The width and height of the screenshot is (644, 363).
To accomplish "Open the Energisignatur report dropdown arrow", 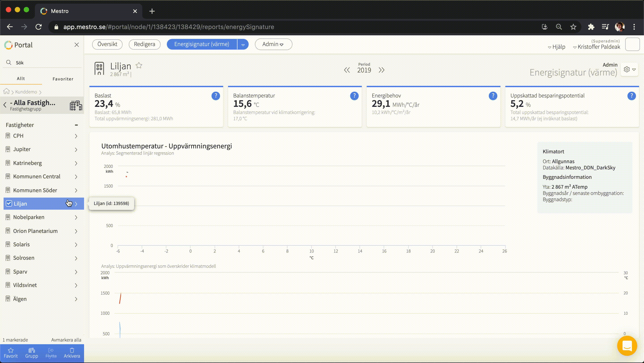I will pyautogui.click(x=243, y=44).
